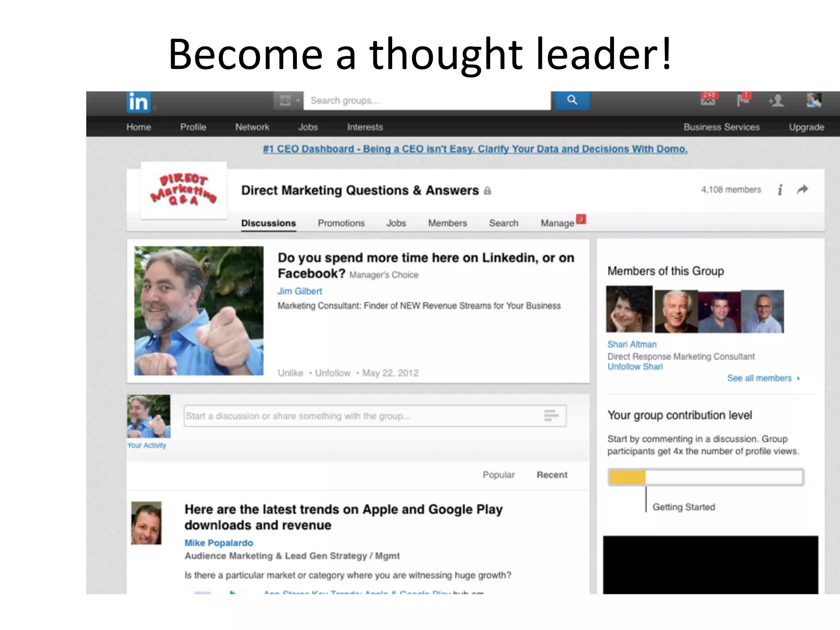This screenshot has width=840, height=630.
Task: Open the group Search tab
Action: click(x=504, y=223)
